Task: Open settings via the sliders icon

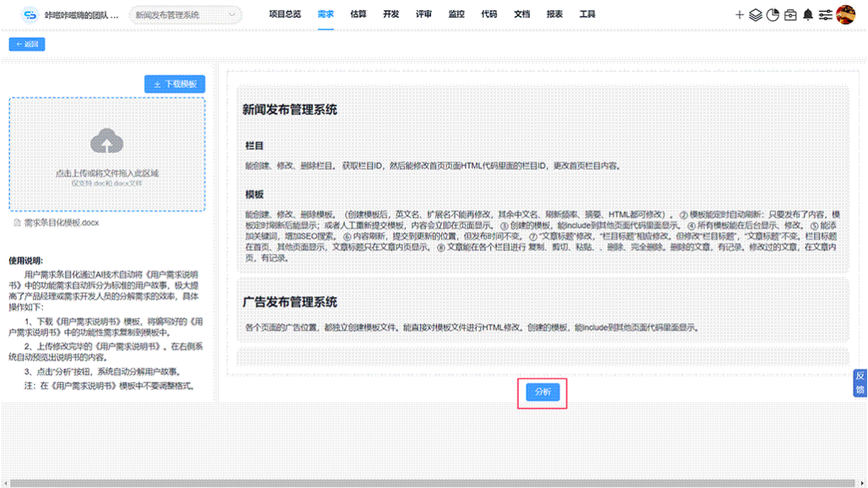Action: coord(826,14)
